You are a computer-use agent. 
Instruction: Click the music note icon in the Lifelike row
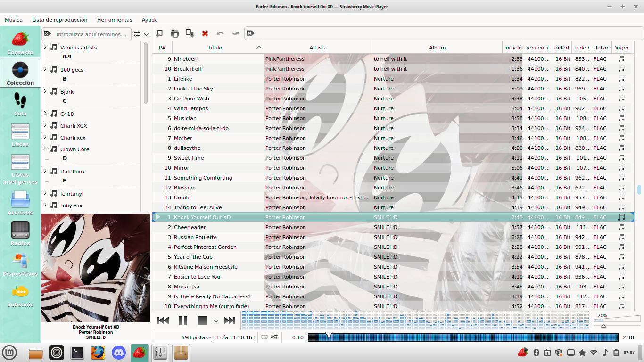coord(621,79)
